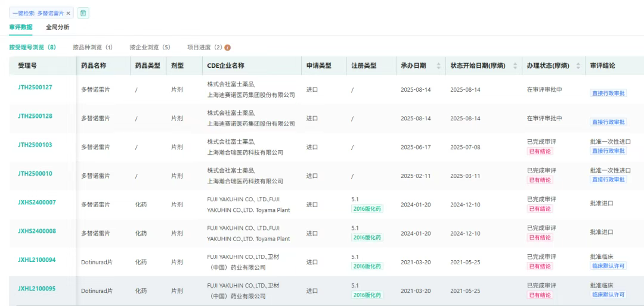This screenshot has width=644, height=306.
Task: Sort by 办理状态(摩熵) column arrows
Action: click(577, 65)
